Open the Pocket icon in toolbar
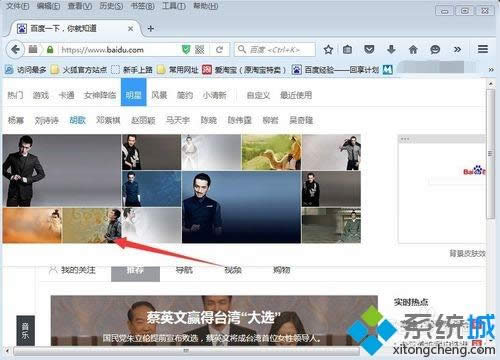This screenshot has width=500, height=360. (x=369, y=50)
